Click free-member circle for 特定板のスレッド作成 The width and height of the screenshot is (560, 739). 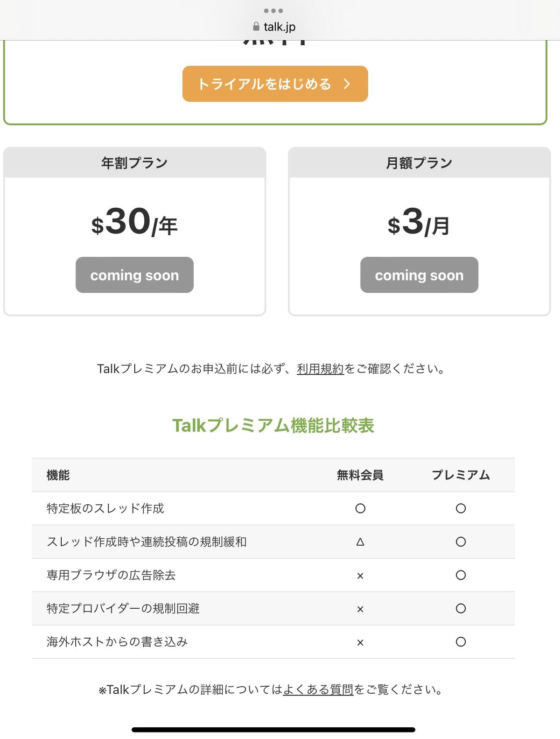point(360,508)
